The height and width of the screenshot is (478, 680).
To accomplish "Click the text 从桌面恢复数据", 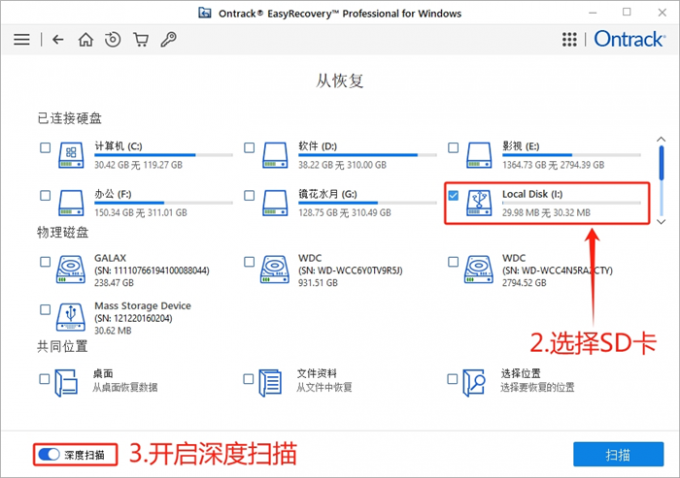I will tap(125, 387).
